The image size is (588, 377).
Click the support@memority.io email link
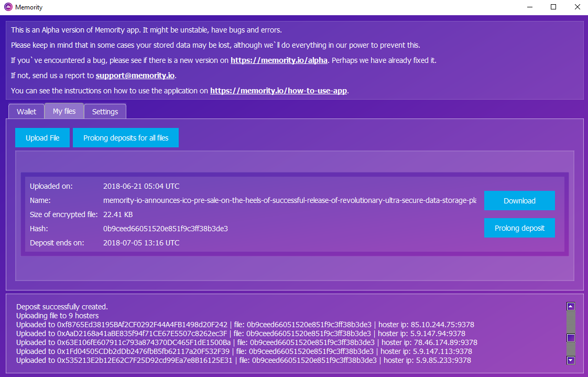(135, 76)
